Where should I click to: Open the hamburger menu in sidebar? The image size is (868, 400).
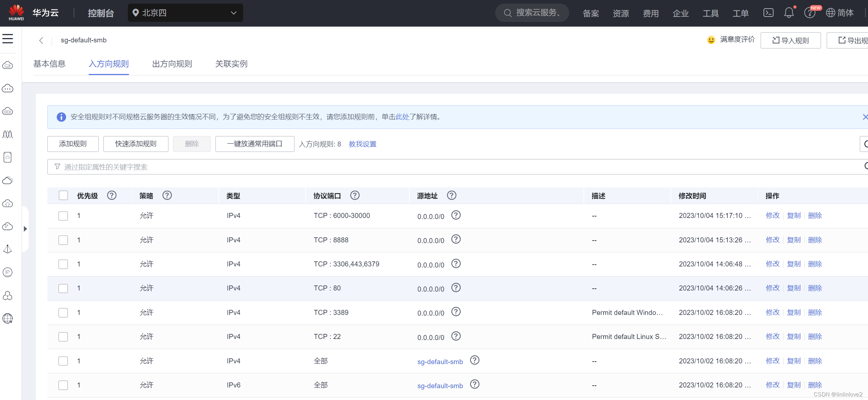pyautogui.click(x=8, y=39)
